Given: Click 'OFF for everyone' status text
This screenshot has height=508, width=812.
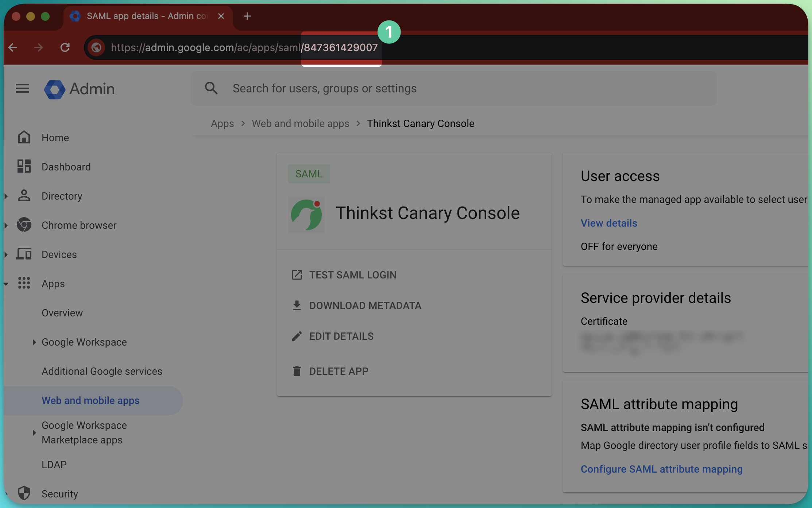Looking at the screenshot, I should click(x=619, y=246).
